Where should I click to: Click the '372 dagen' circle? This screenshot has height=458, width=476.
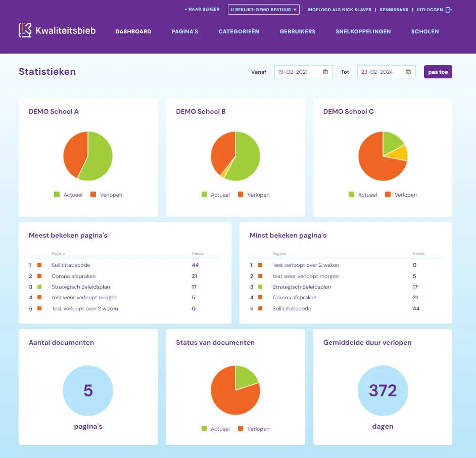[383, 391]
